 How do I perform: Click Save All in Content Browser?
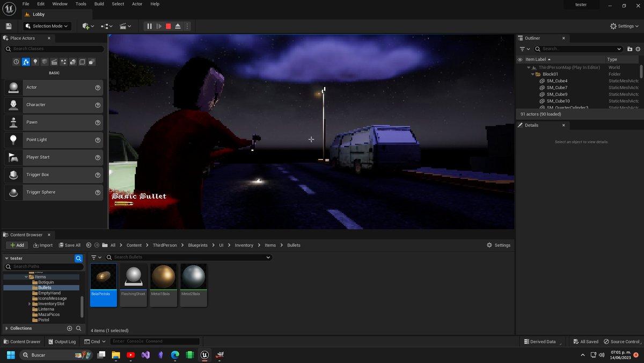click(x=69, y=245)
